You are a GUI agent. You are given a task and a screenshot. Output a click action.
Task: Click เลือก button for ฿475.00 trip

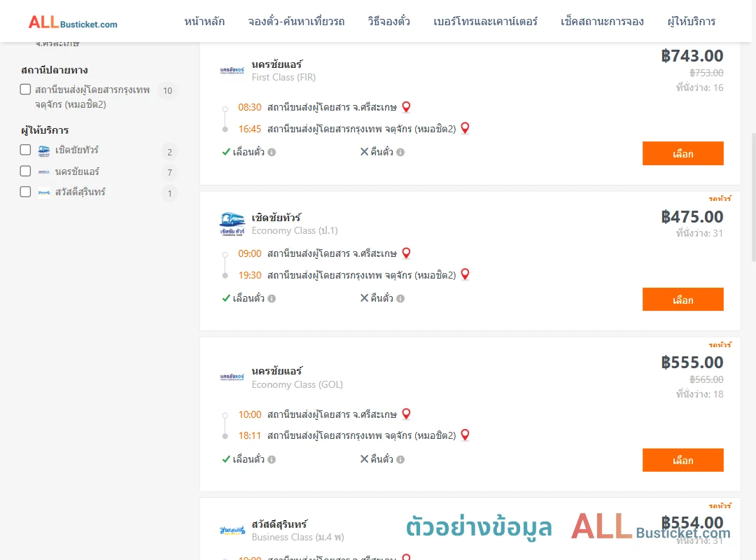[x=682, y=300]
